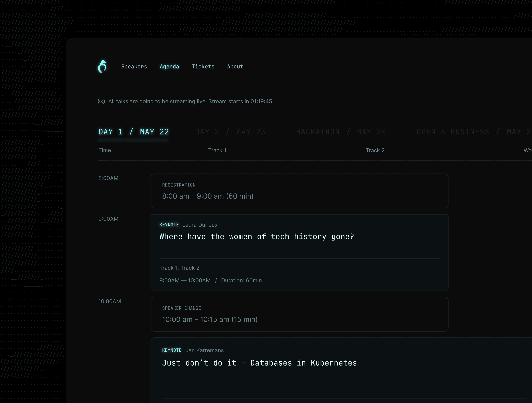
Task: Open the Speakers page
Action: coord(134,67)
